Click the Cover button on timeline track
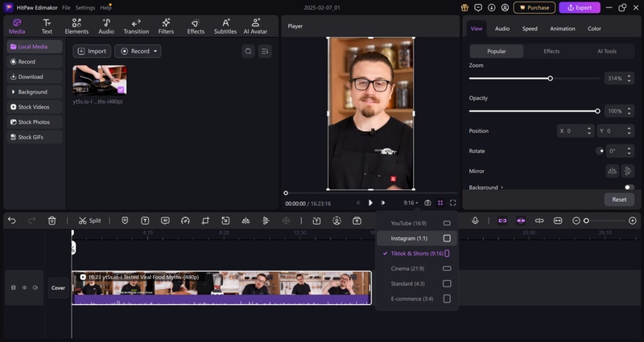This screenshot has width=644, height=342. pyautogui.click(x=58, y=288)
